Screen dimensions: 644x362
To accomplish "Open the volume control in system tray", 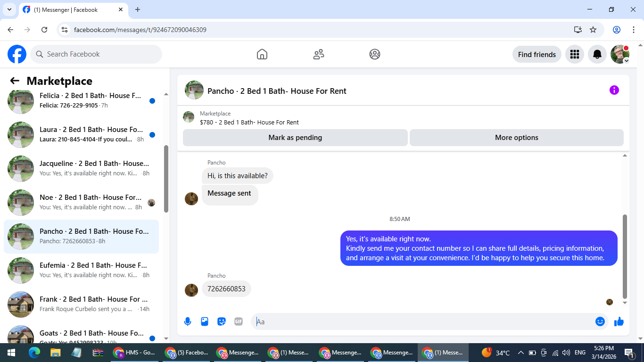I will (x=566, y=353).
